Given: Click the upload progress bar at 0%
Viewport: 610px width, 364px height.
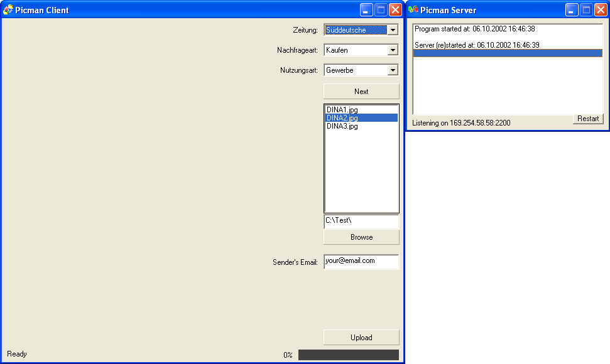Looking at the screenshot, I should (348, 355).
